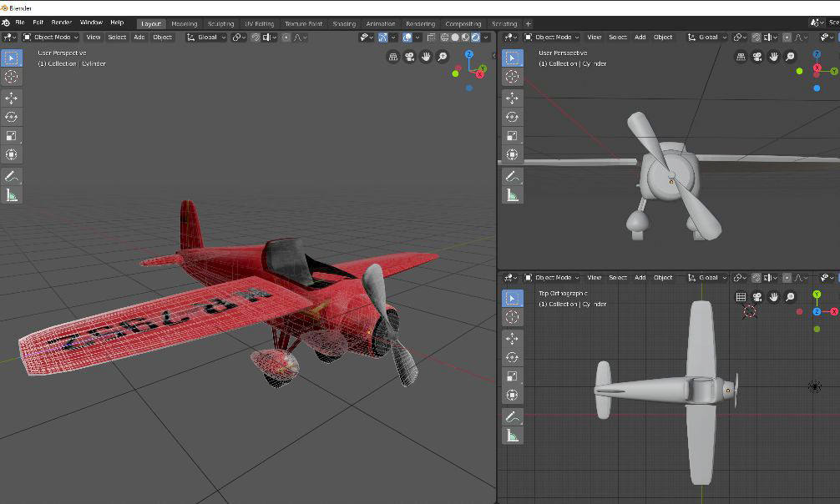Click Add in the top orthographic viewport header
840x504 pixels.
point(640,277)
